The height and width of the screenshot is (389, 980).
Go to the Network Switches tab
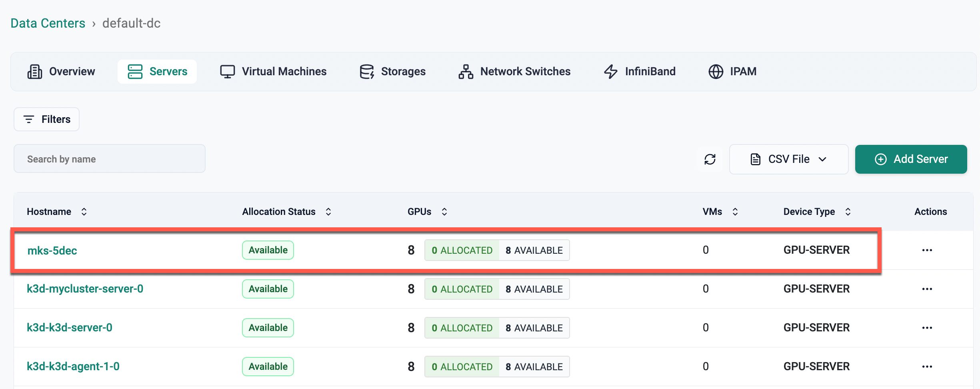(514, 72)
